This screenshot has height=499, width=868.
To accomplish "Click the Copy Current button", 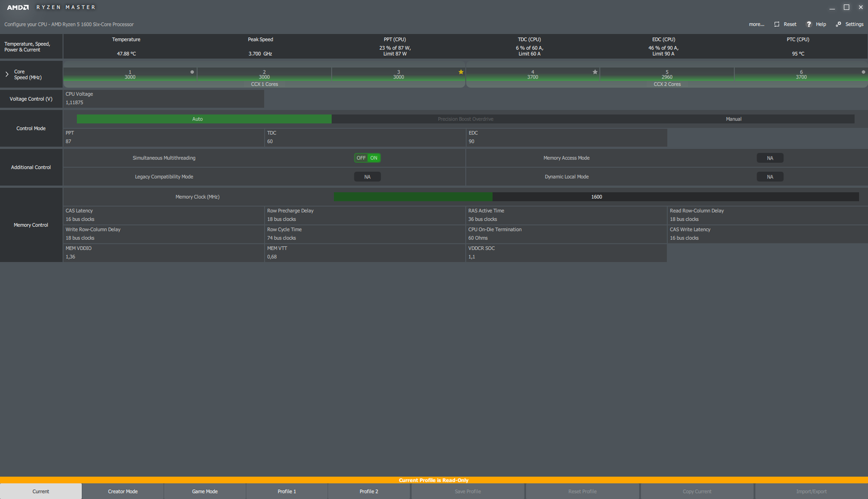I will click(x=697, y=491).
